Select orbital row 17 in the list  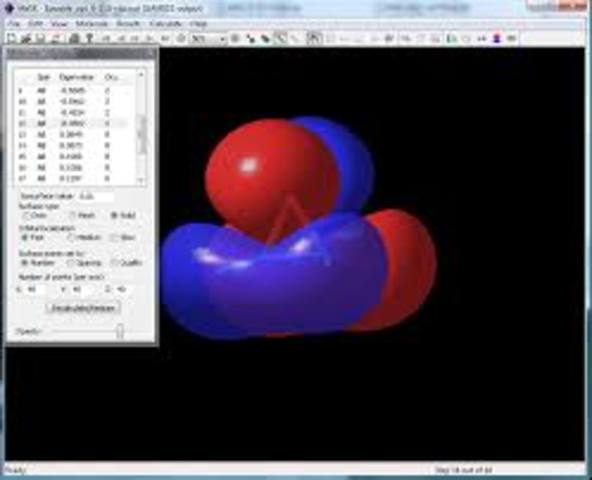pos(74,178)
